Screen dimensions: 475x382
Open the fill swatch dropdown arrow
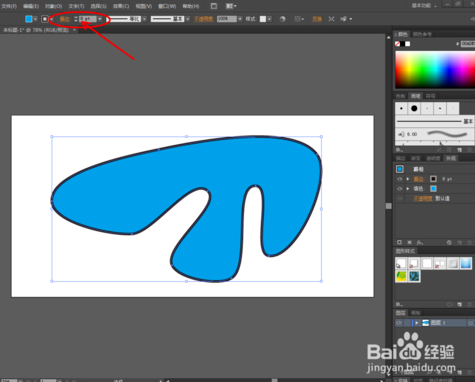pyautogui.click(x=35, y=19)
